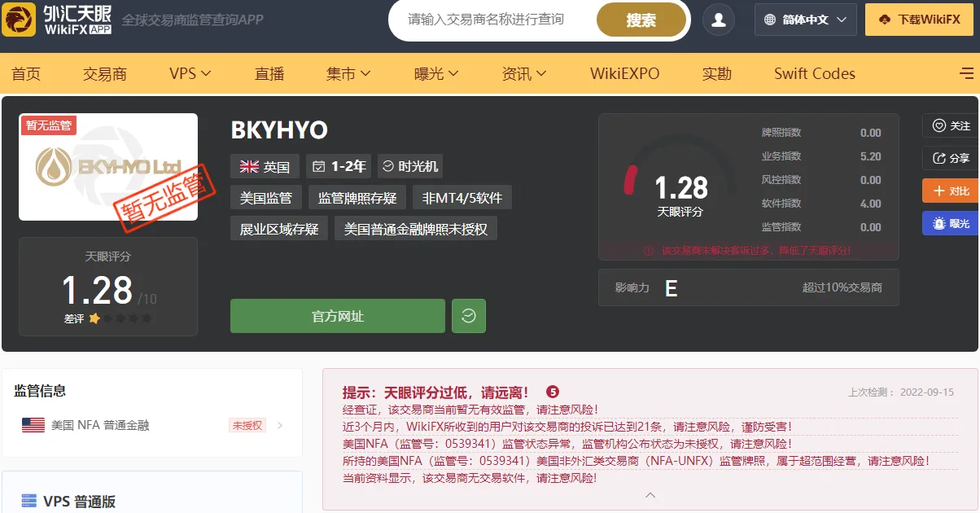
Task: Click the time machine button beside 官方网址
Action: (469, 316)
